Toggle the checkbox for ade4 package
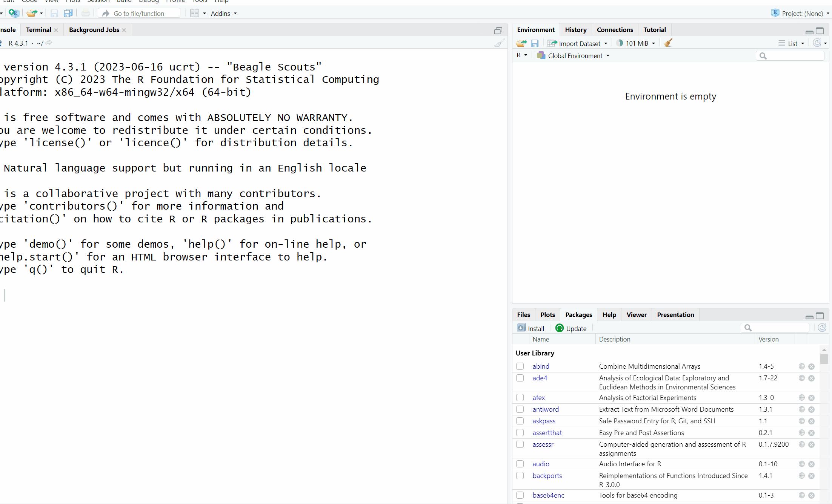This screenshot has height=504, width=832. 520,378
